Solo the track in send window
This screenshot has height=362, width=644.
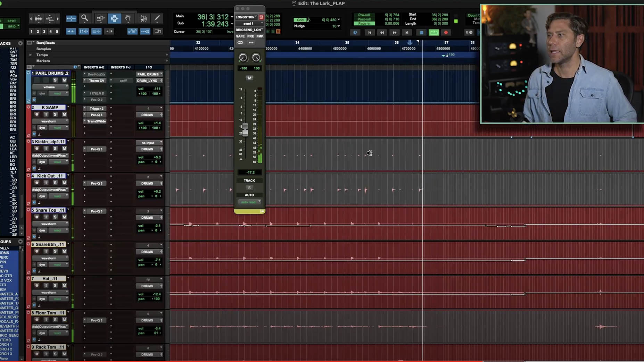coord(249,188)
